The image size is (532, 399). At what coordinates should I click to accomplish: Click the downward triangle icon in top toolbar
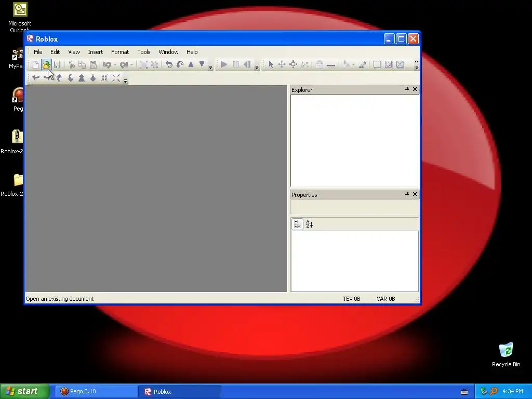[x=202, y=64]
